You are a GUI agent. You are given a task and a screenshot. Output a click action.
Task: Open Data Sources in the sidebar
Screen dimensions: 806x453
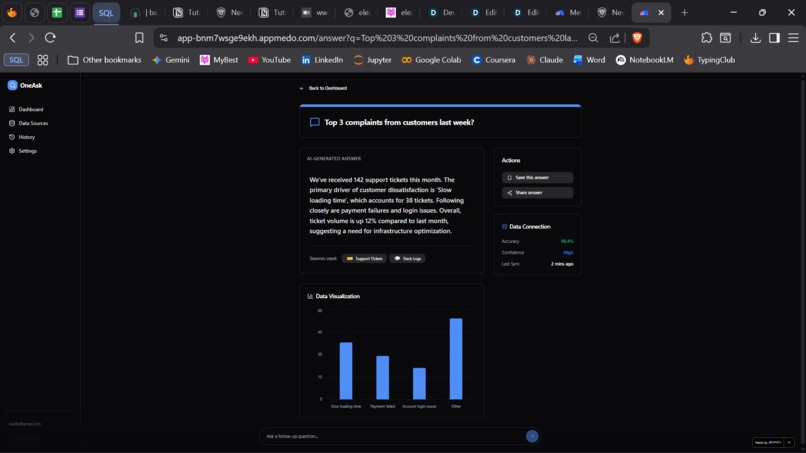click(x=28, y=123)
